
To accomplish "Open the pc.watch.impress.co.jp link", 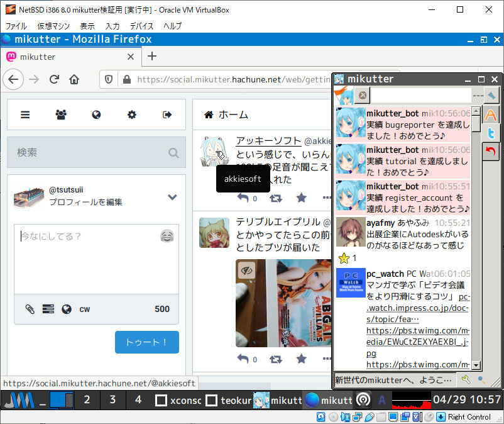I will tap(418, 308).
